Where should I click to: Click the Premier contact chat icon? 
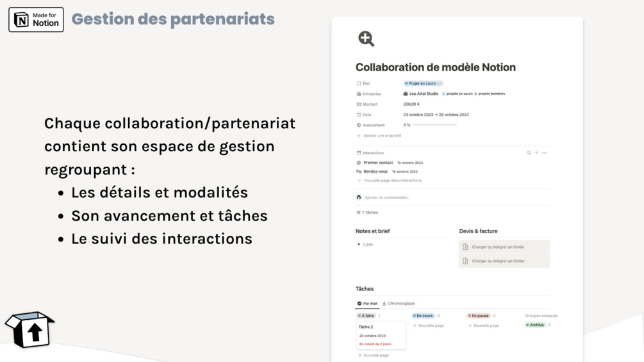[x=359, y=163]
